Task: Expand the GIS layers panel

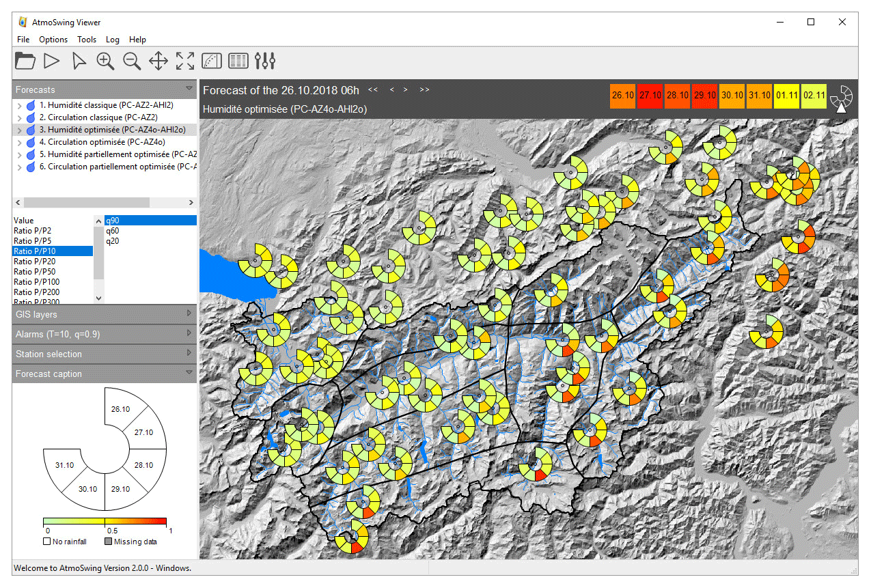Action: (105, 314)
